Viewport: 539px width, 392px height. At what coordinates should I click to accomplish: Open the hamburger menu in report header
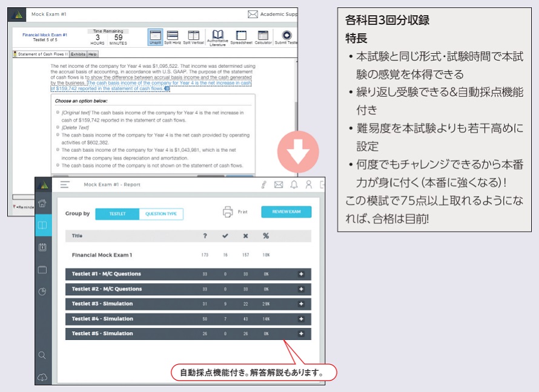64,185
